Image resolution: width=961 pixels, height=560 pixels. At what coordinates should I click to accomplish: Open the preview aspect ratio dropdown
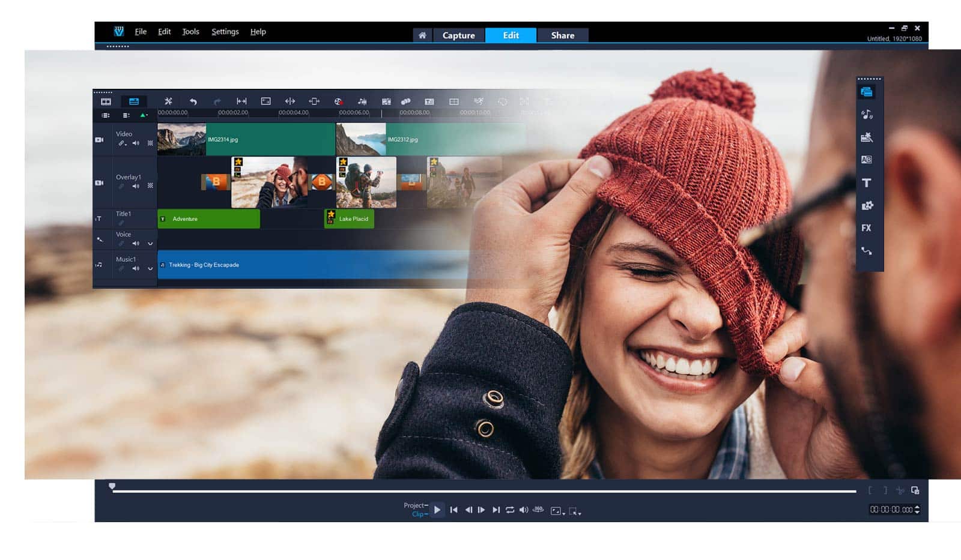pos(557,511)
